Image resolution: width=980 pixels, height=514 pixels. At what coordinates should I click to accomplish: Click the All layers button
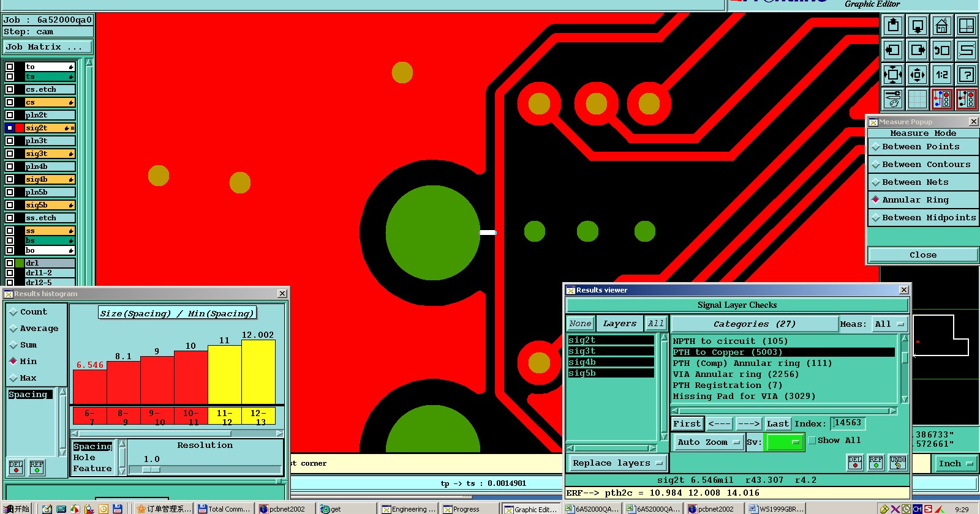point(656,324)
